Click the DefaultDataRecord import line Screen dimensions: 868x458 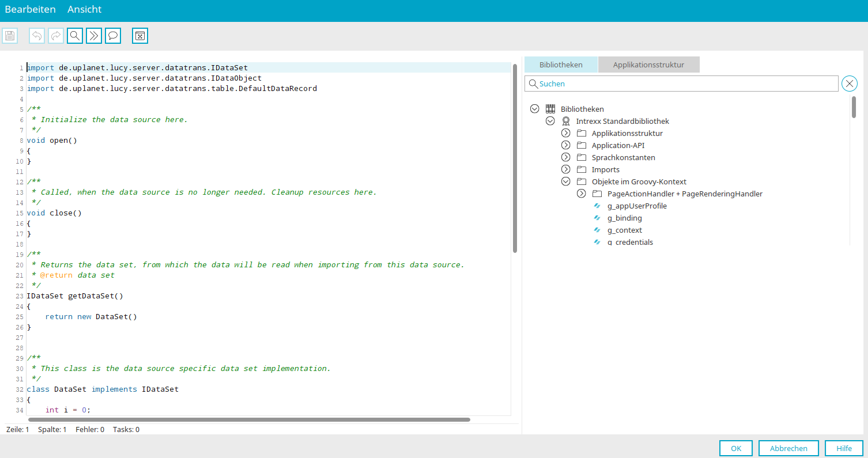(x=172, y=88)
